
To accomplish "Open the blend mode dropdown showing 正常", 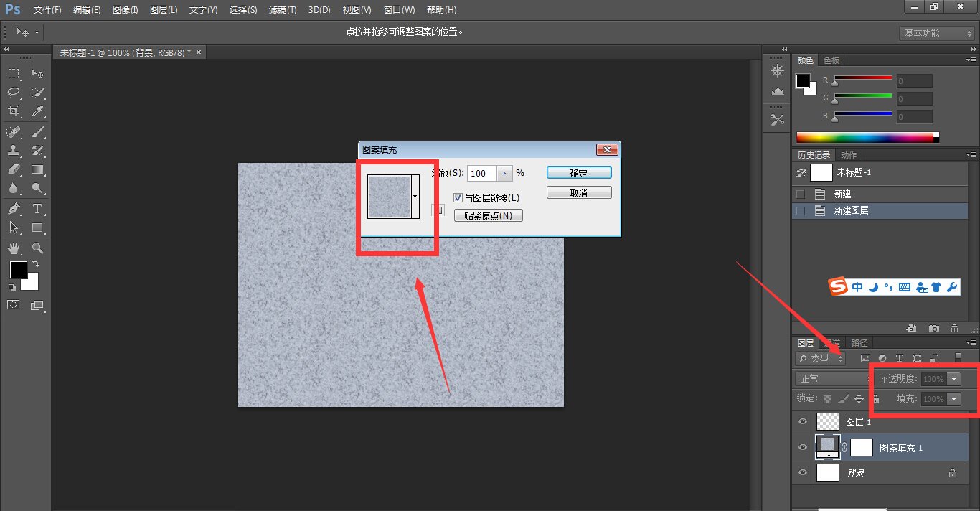I will pyautogui.click(x=832, y=378).
